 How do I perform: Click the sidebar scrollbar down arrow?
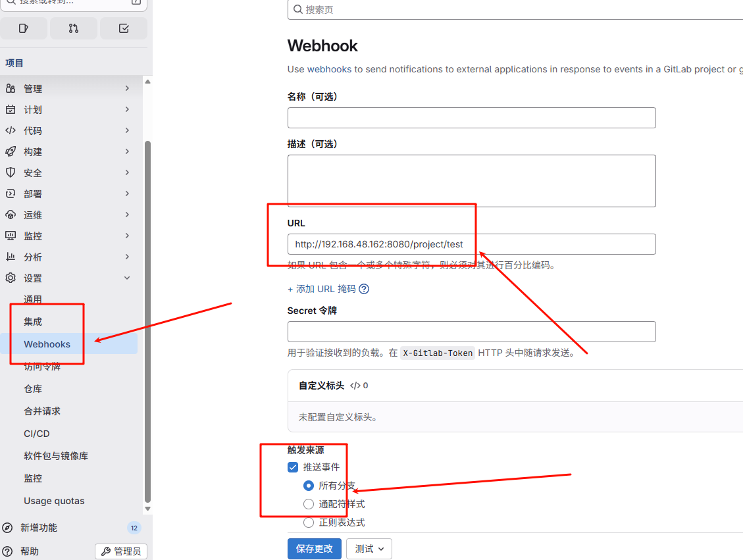click(147, 509)
